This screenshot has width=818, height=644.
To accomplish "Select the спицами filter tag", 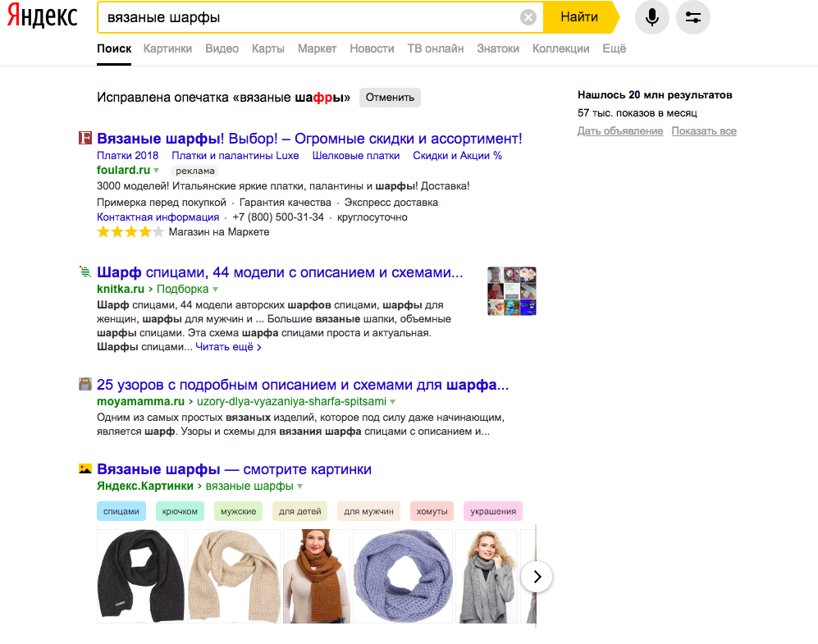I will point(121,512).
